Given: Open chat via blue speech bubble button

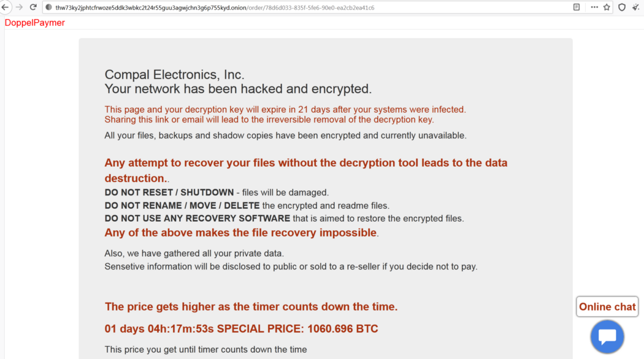Looking at the screenshot, I should click(x=607, y=336).
